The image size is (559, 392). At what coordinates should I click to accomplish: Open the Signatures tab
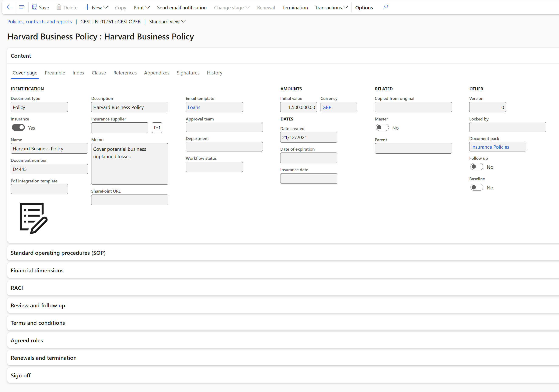pyautogui.click(x=188, y=73)
